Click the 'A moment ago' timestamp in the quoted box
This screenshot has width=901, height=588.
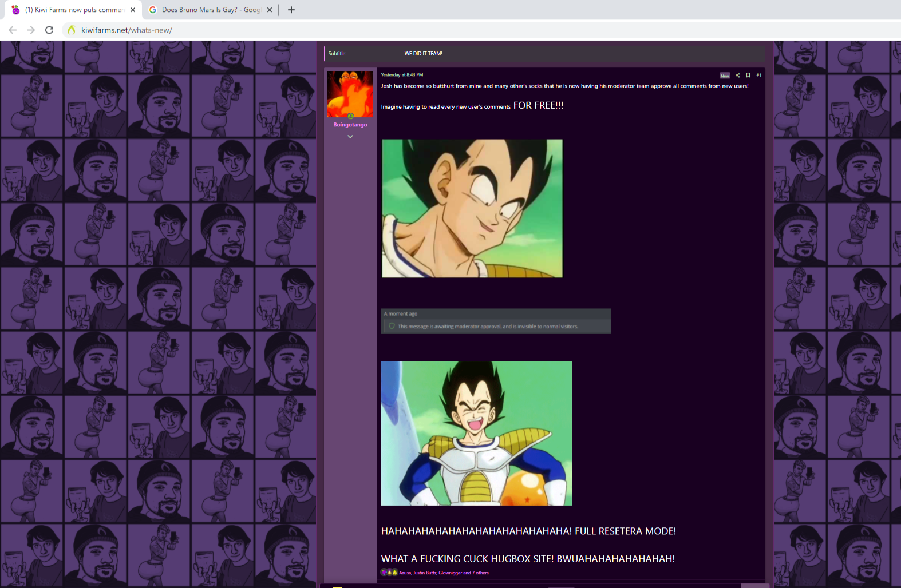(x=401, y=314)
